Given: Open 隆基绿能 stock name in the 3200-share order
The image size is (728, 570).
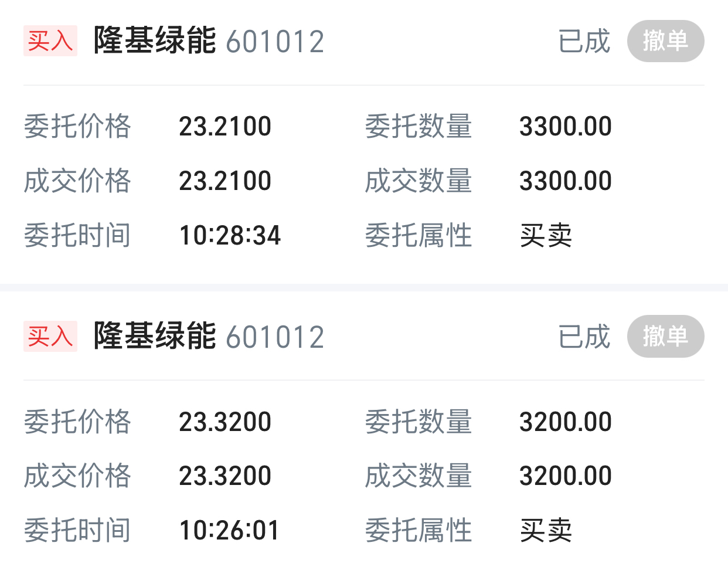Looking at the screenshot, I should [155, 336].
